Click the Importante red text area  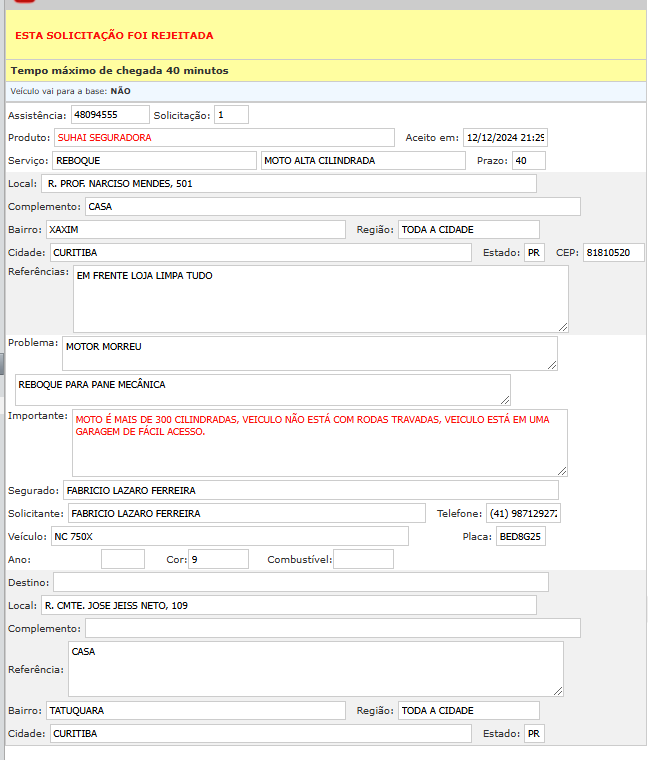pyautogui.click(x=319, y=442)
